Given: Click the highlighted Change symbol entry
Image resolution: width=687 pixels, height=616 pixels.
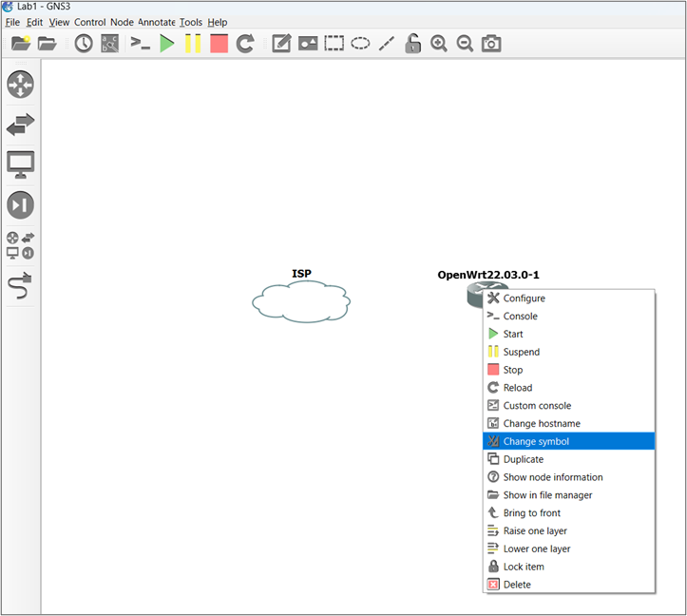Looking at the screenshot, I should (x=569, y=441).
